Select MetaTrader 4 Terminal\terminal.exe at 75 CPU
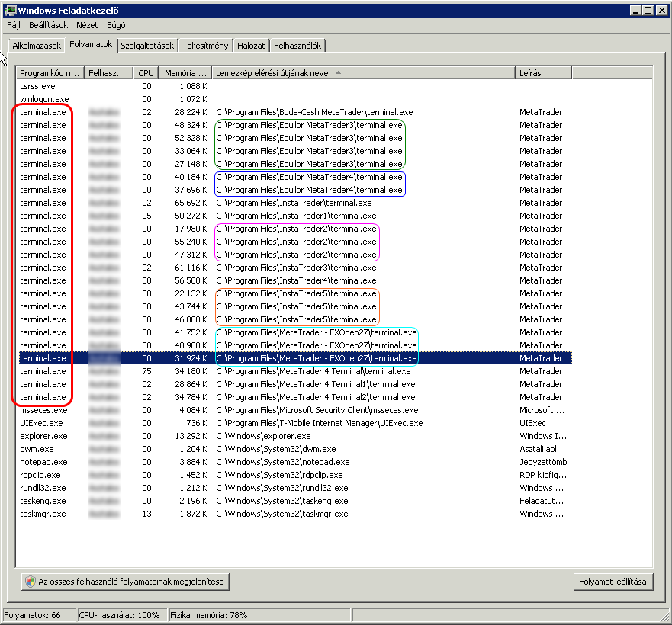Screen dimensions: 672x625 [295, 371]
